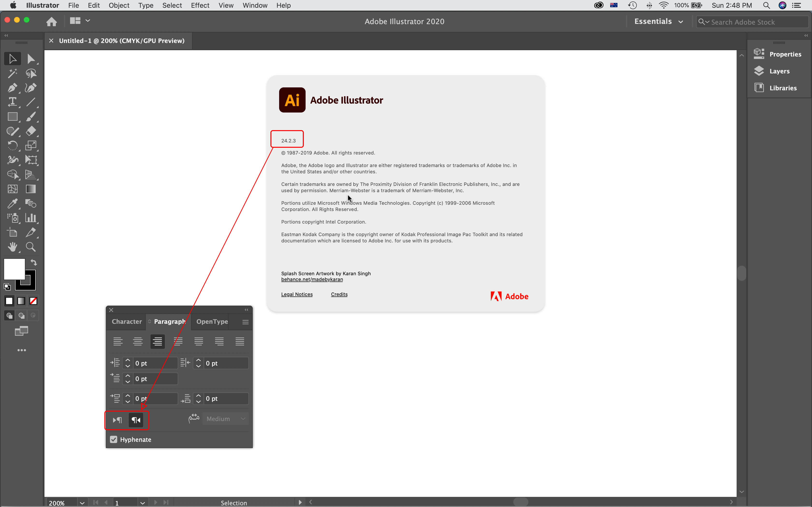Click the OpenType tab in text panel
This screenshot has height=507, width=812.
212,321
